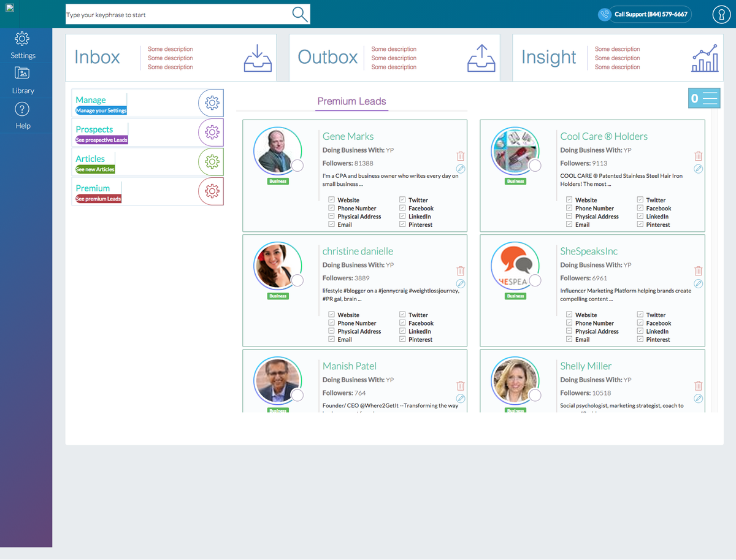The image size is (736, 560).
Task: Toggle Twitter checkbox for Gene Marks
Action: pos(402,200)
